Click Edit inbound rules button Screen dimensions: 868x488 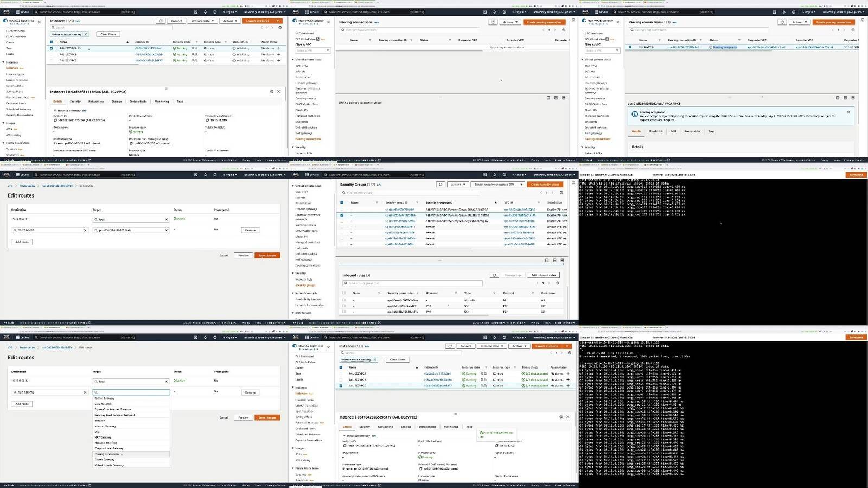(x=544, y=275)
